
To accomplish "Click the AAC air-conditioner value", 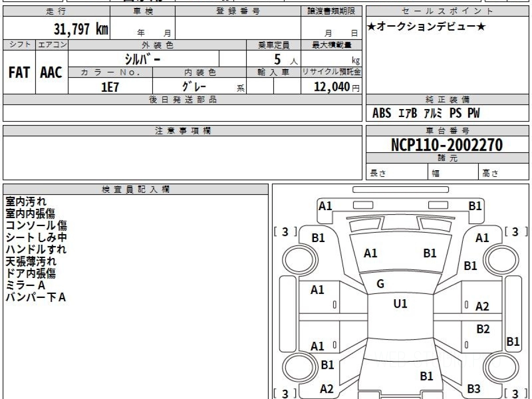I will tap(51, 73).
